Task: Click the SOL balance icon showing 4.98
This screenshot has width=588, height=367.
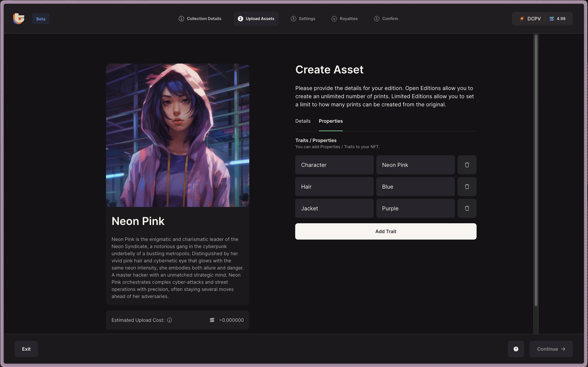Action: point(552,19)
